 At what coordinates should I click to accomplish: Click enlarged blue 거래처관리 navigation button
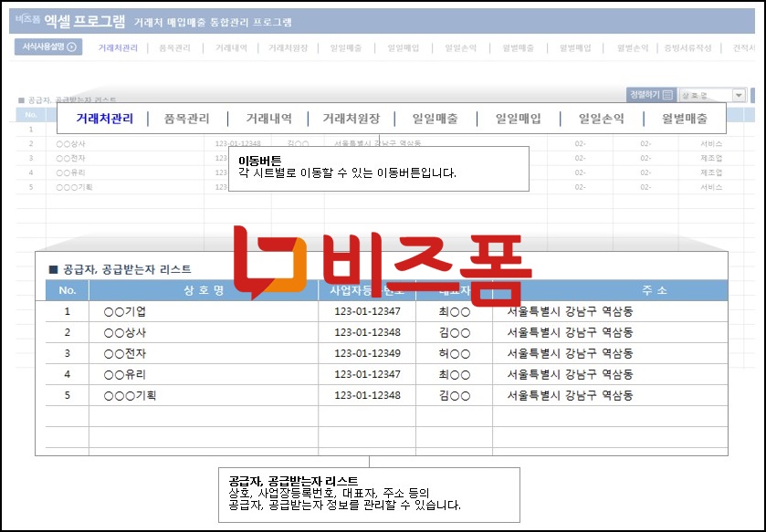[x=105, y=118]
